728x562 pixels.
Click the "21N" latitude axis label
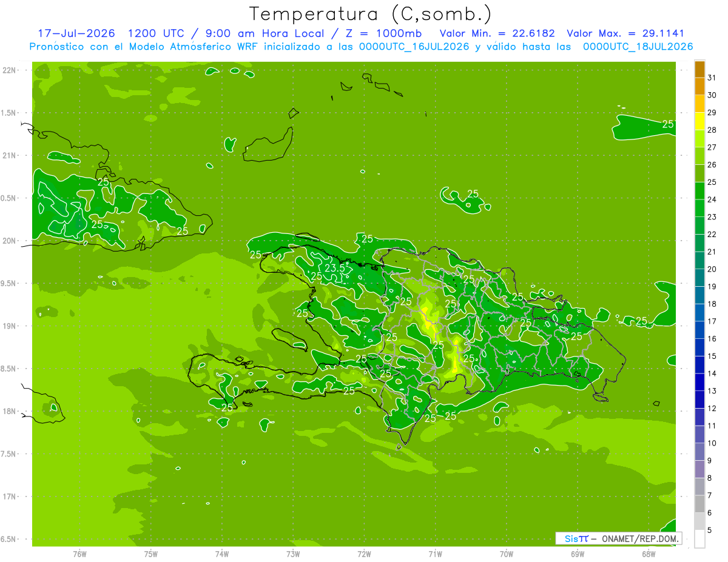click(x=9, y=155)
